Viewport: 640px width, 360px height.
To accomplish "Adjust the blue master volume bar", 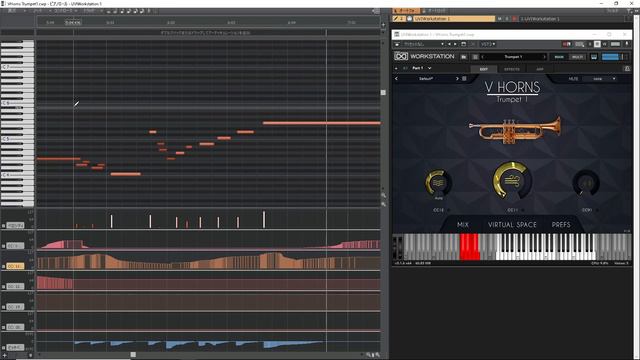I will coord(611,57).
